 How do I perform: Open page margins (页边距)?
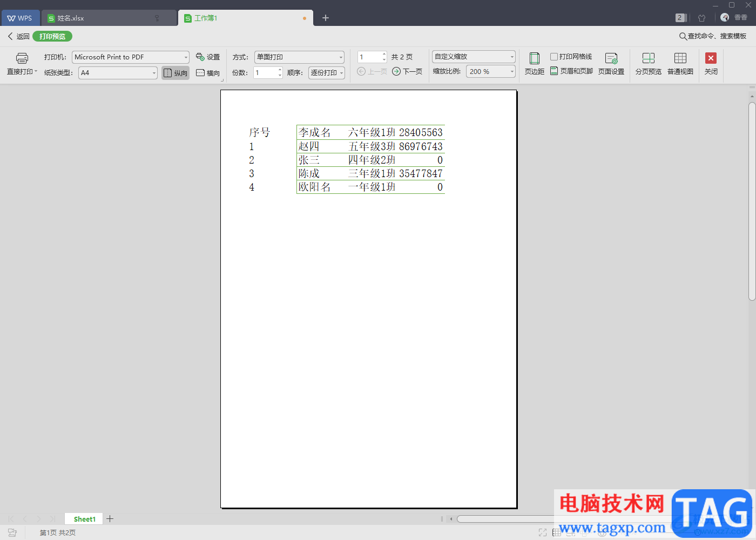click(x=534, y=64)
